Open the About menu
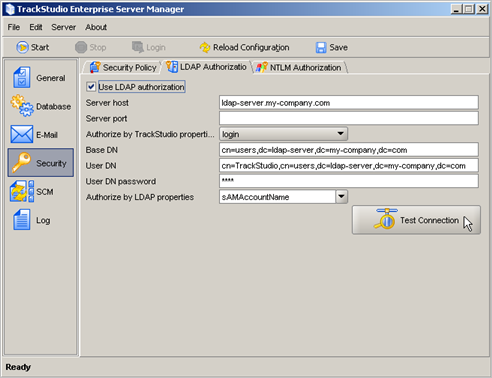Image resolution: width=492 pixels, height=378 pixels. (96, 27)
